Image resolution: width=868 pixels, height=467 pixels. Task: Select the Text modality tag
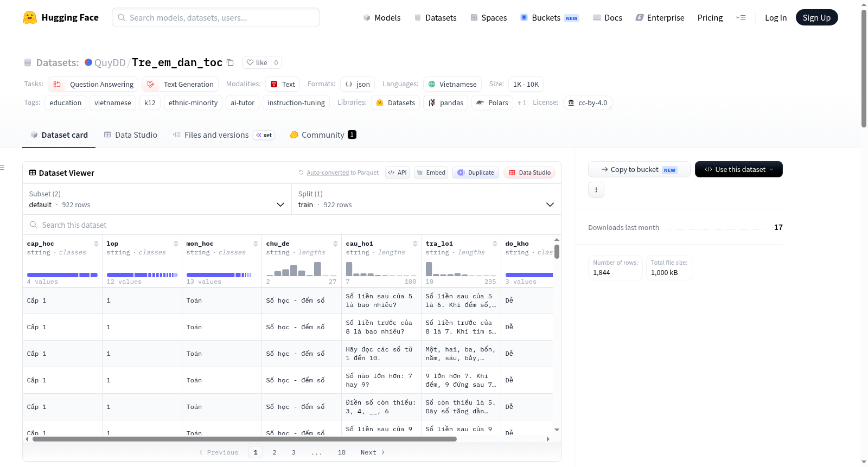[x=283, y=84]
